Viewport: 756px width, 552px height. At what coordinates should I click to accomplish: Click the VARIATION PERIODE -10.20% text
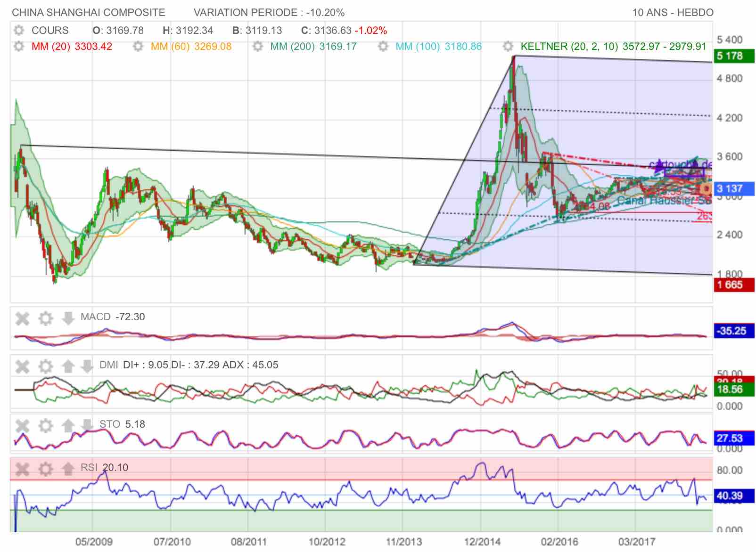269,13
